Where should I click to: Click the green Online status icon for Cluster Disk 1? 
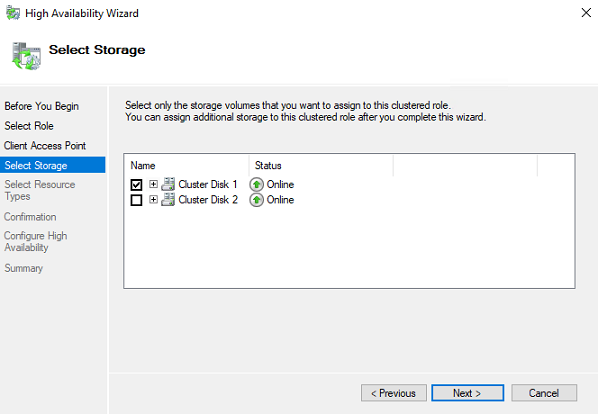tap(257, 185)
